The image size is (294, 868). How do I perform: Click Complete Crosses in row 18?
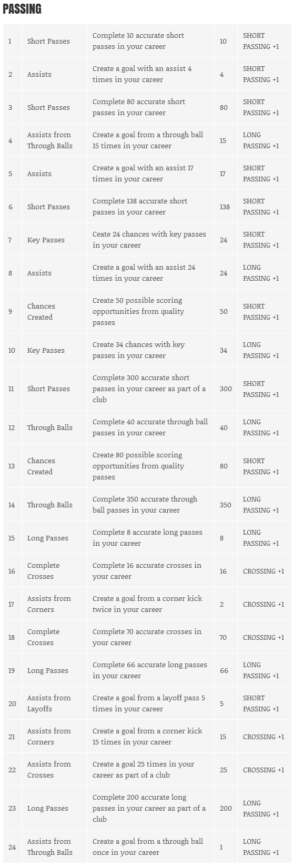tap(43, 637)
